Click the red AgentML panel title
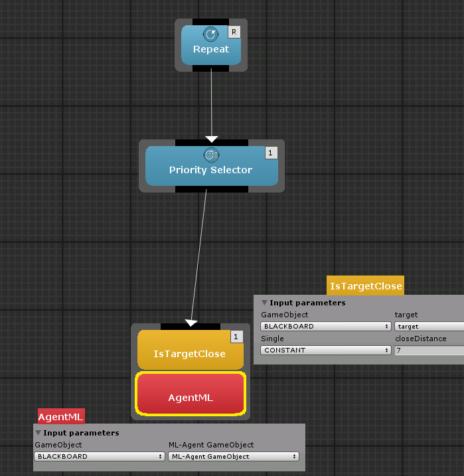Image resolution: width=464 pixels, height=476 pixels. click(x=61, y=416)
